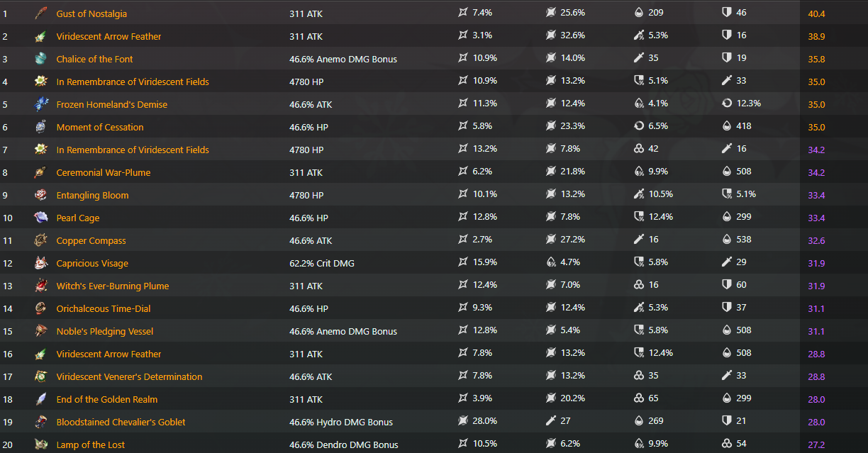This screenshot has width=868, height=453.
Task: Click the Chalice of the Font icon
Action: tap(40, 59)
